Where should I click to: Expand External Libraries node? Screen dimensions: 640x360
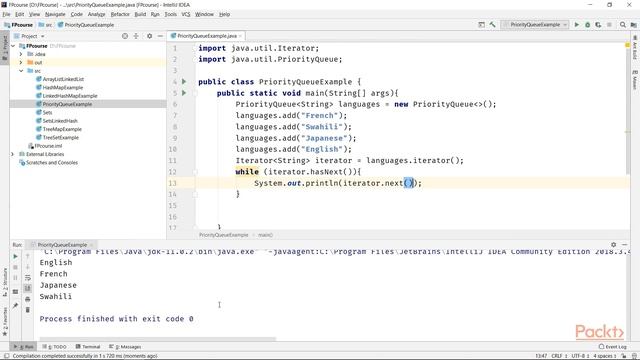pos(13,154)
